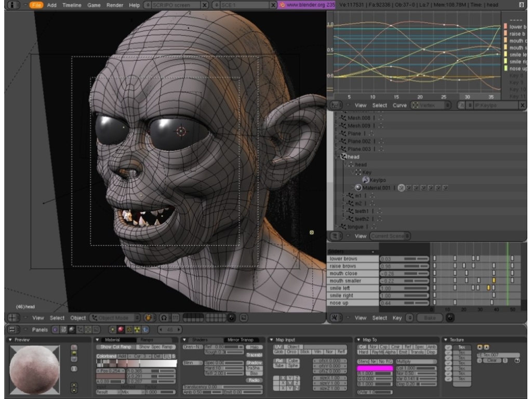
Task: Select the tongue object in the outliner
Action: click(x=355, y=227)
